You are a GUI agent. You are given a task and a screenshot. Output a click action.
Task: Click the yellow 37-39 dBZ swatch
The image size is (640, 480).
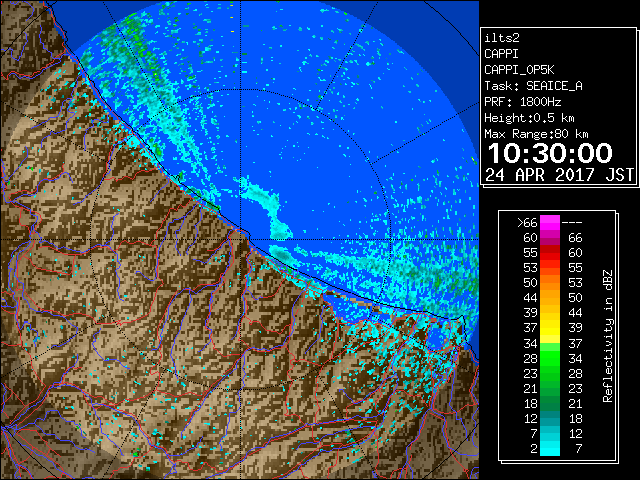click(x=550, y=328)
